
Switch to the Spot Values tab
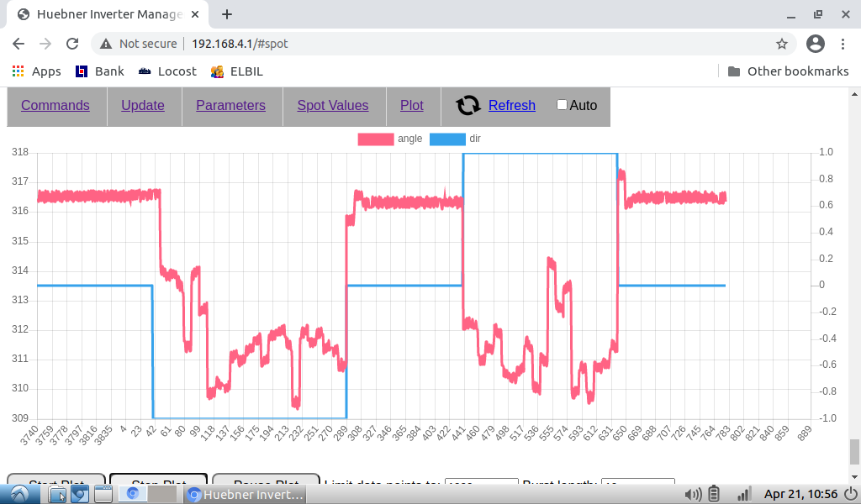tap(332, 105)
